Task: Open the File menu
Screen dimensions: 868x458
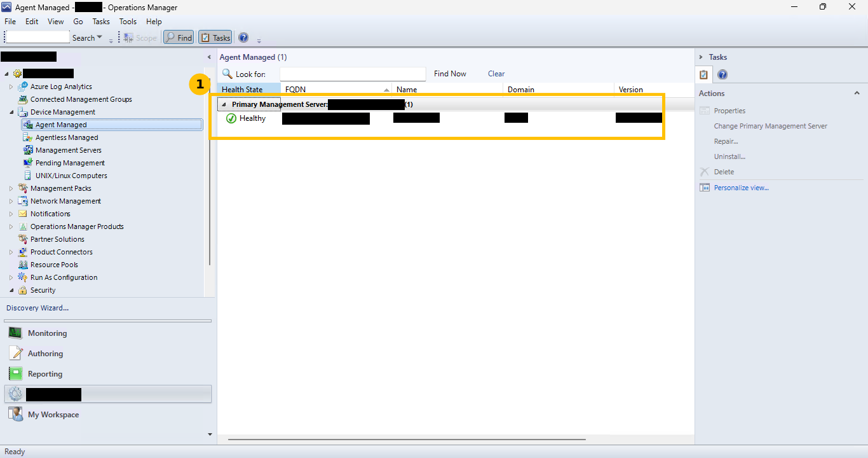Action: click(x=10, y=22)
